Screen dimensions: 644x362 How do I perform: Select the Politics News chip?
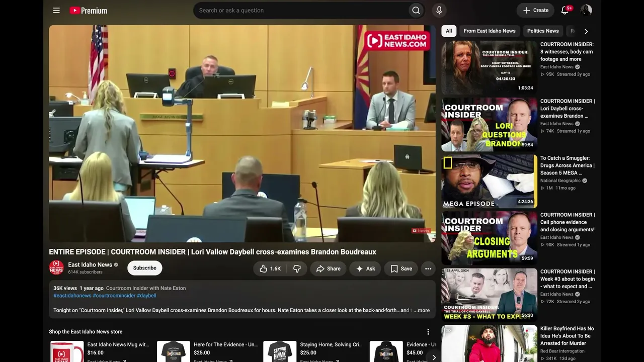tap(543, 31)
